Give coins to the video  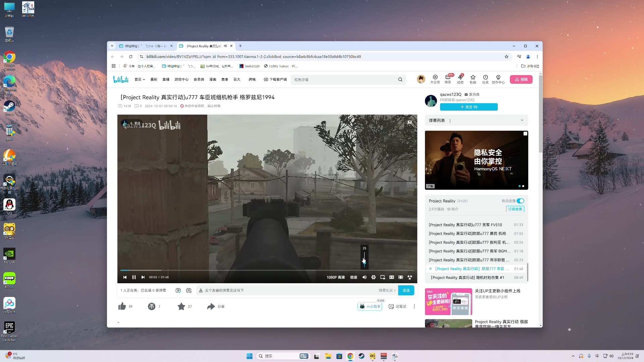click(152, 306)
